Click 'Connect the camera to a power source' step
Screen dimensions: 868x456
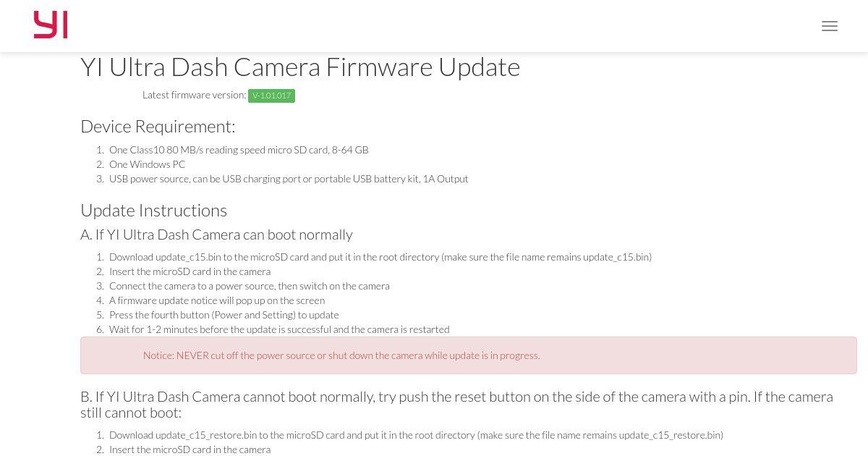click(x=249, y=286)
